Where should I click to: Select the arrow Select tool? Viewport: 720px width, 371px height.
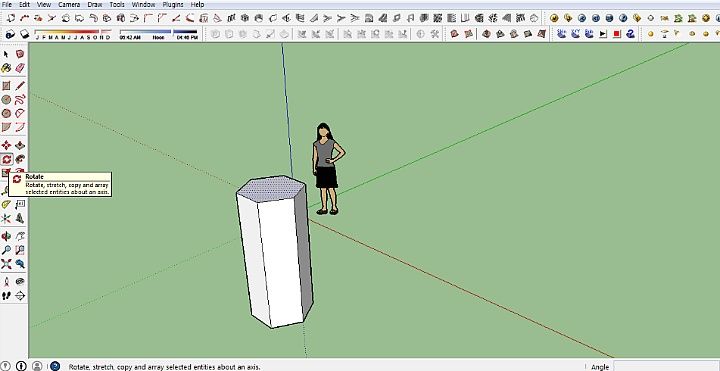[6, 54]
